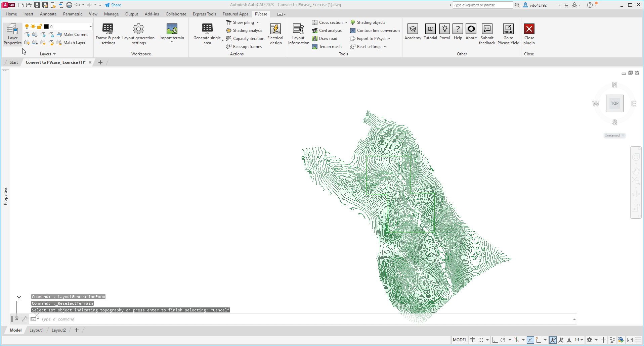This screenshot has height=346, width=644.
Task: Click the keyword search field
Action: click(483, 5)
